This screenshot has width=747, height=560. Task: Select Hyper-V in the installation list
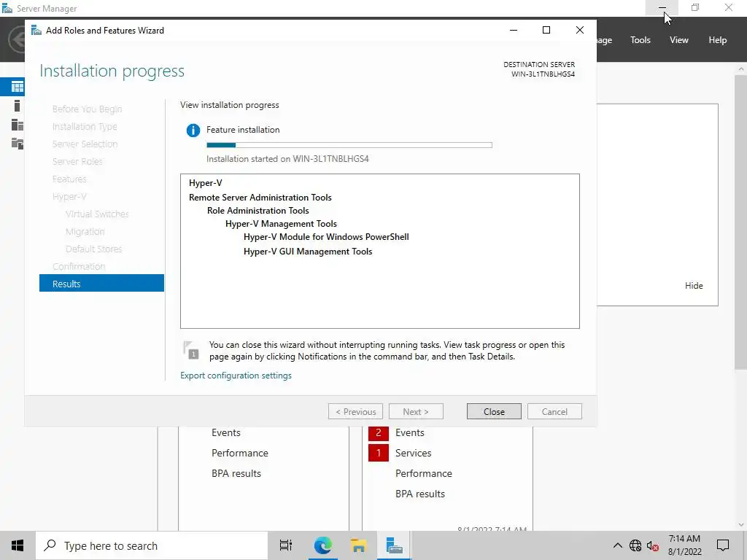tap(205, 183)
